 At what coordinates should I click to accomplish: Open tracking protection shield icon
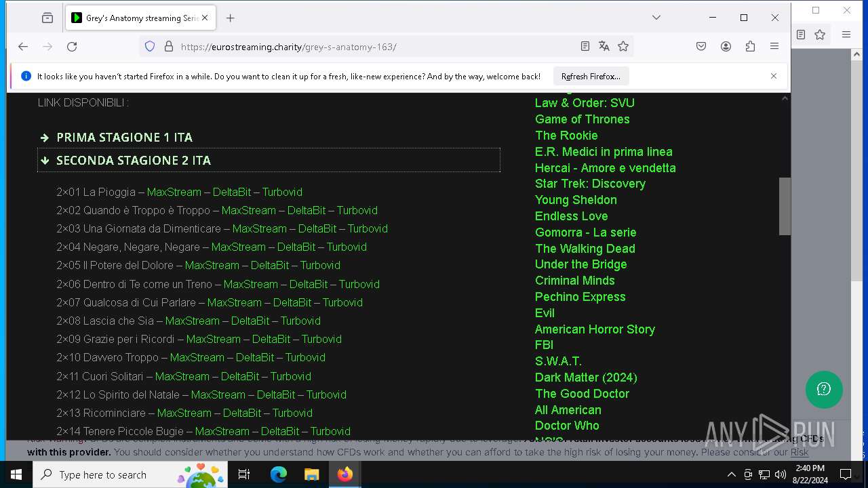(150, 47)
